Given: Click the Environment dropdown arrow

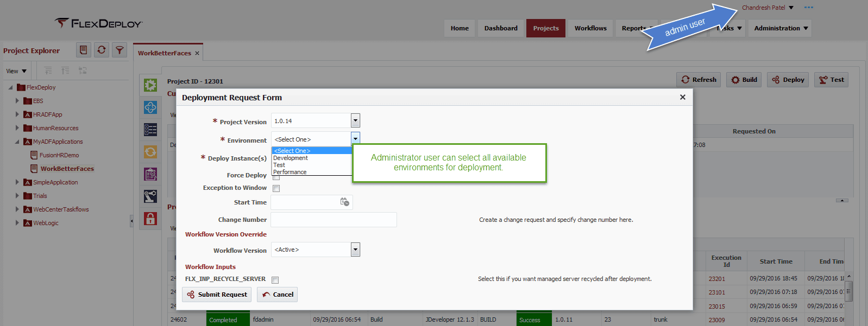Looking at the screenshot, I should tap(355, 139).
